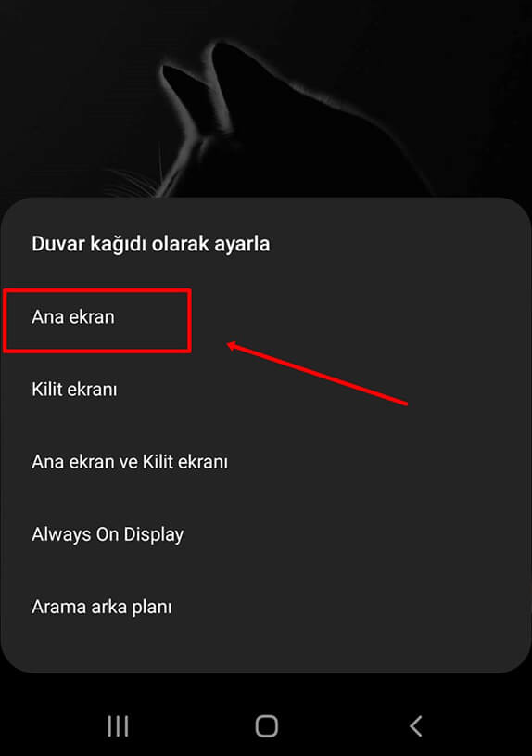The width and height of the screenshot is (532, 756).
Task: Click the Duvar kağıdı olarak ayarla title
Action: pos(151,243)
